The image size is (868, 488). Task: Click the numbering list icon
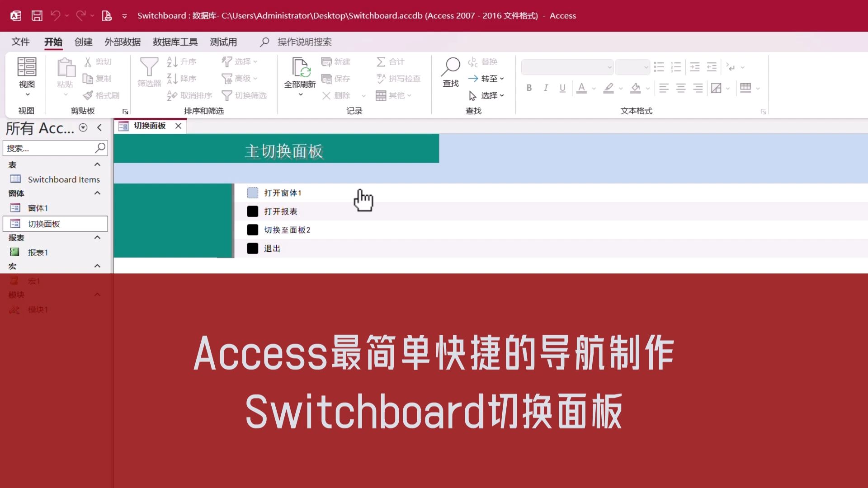coord(676,67)
